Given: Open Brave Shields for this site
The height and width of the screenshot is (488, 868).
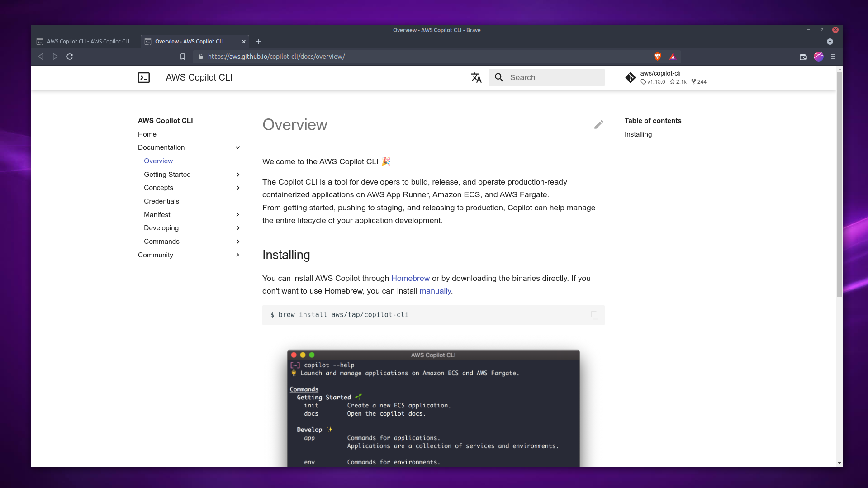Looking at the screenshot, I should click(658, 57).
